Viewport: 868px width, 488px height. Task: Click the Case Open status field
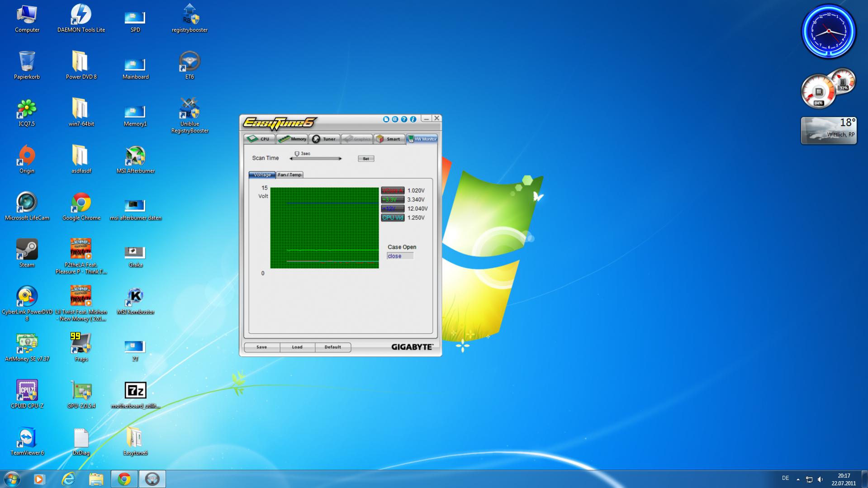(x=400, y=256)
